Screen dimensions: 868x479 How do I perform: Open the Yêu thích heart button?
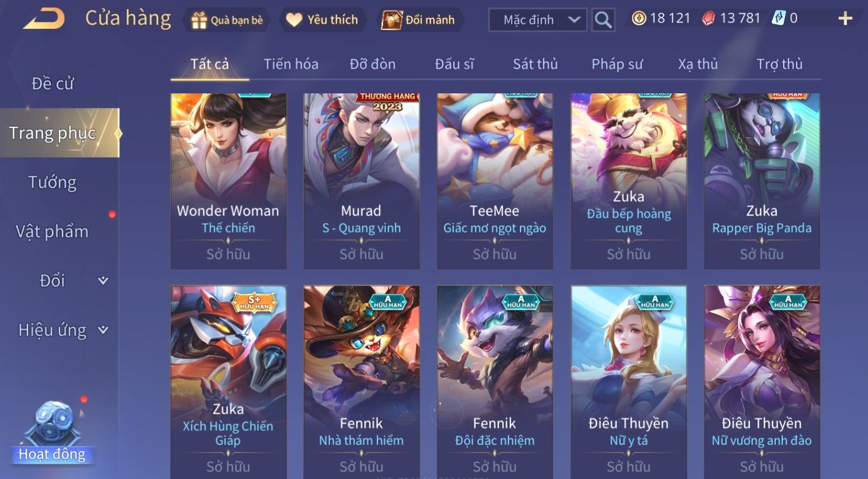pos(323,20)
